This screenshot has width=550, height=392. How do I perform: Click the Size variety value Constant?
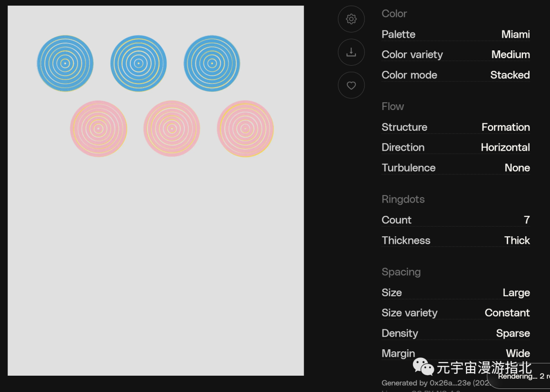(507, 313)
